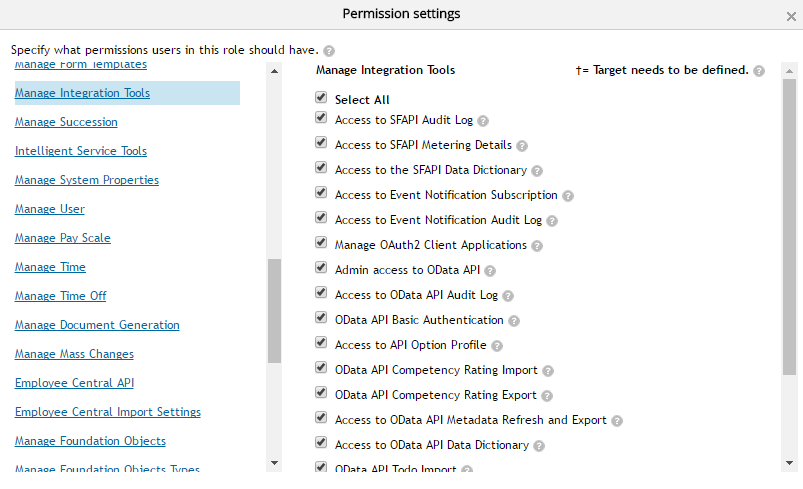Screen dimensions: 803x489
Task: Open Manage Integration Tools category
Action: pyautogui.click(x=82, y=93)
